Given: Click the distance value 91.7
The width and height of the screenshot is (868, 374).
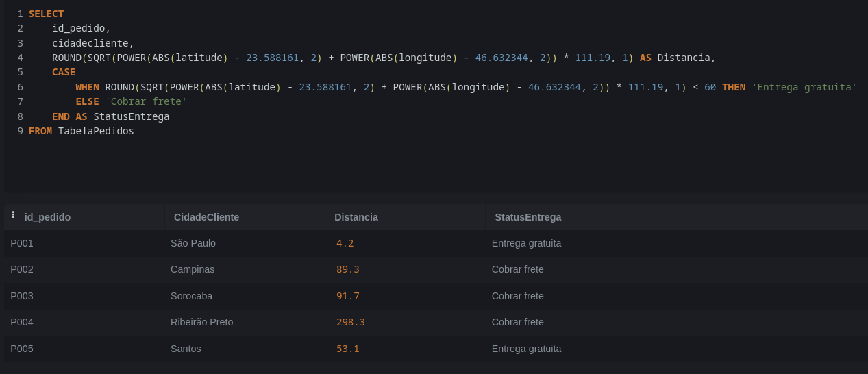Looking at the screenshot, I should (x=348, y=296).
